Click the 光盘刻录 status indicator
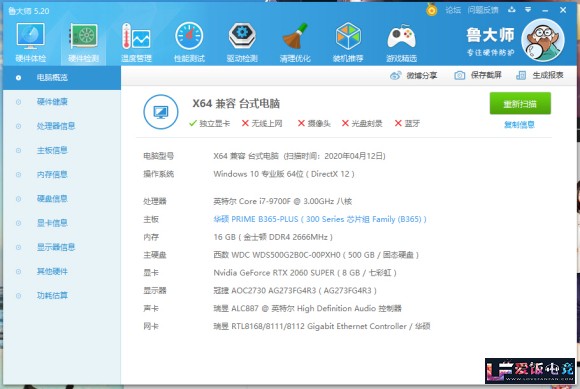Image resolution: width=580 pixels, height=389 pixels. point(362,124)
